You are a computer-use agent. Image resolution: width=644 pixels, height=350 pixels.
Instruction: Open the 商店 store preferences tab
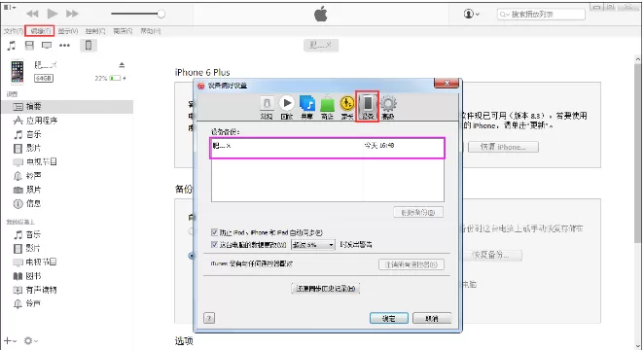click(x=327, y=107)
